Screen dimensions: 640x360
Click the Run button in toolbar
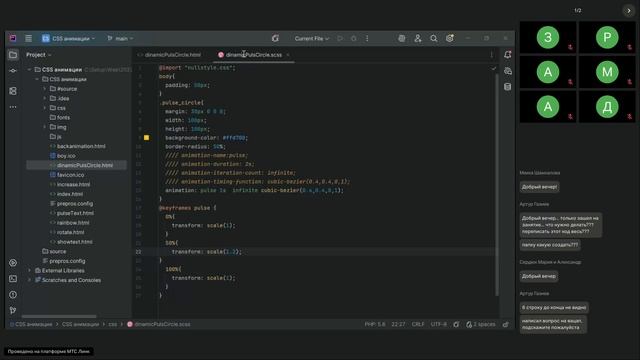[340, 38]
